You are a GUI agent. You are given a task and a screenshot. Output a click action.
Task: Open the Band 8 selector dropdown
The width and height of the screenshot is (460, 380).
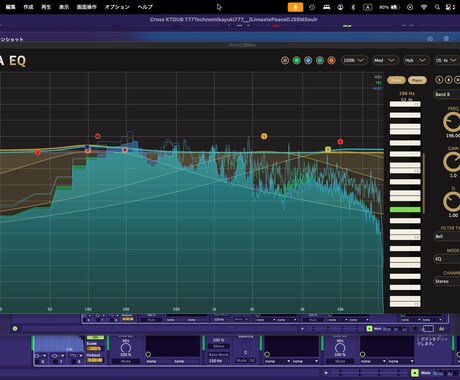(447, 94)
